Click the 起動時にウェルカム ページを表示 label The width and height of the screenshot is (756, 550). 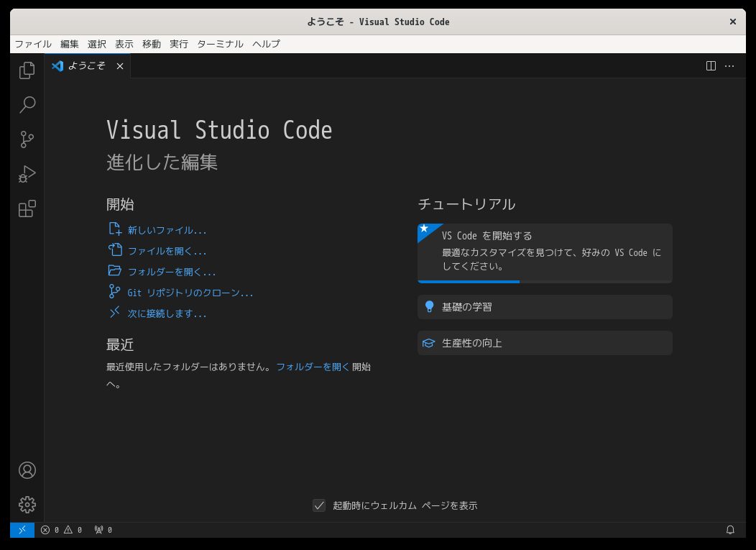405,505
